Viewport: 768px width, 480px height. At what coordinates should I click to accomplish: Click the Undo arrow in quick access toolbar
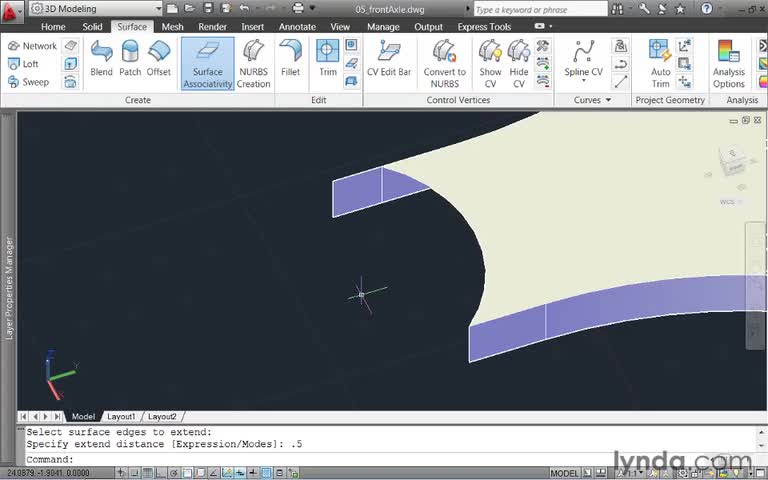pyautogui.click(x=244, y=8)
